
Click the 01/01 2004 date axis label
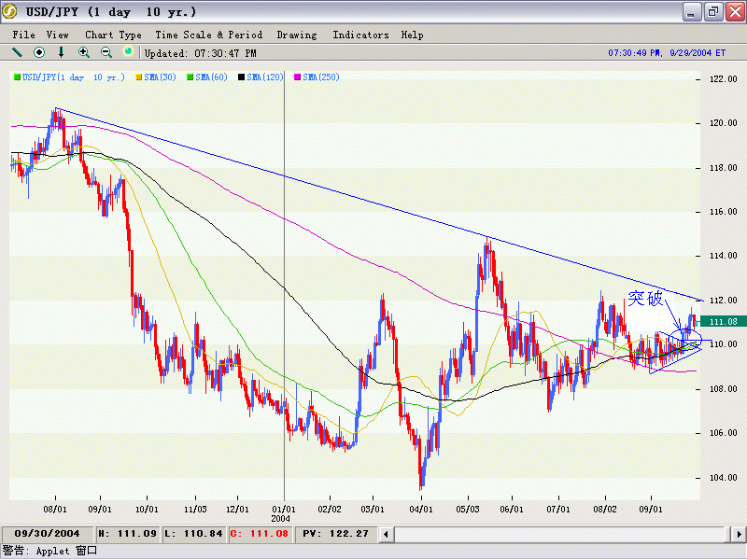[284, 513]
